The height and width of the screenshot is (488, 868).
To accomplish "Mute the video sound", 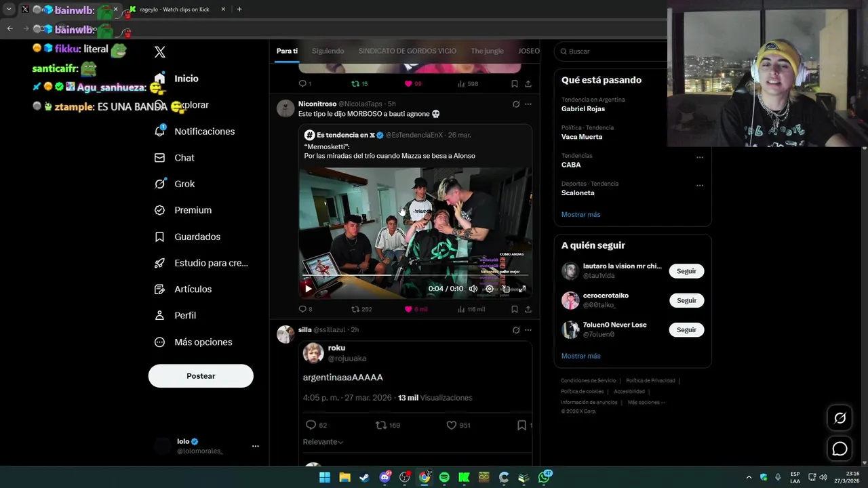I will point(473,289).
